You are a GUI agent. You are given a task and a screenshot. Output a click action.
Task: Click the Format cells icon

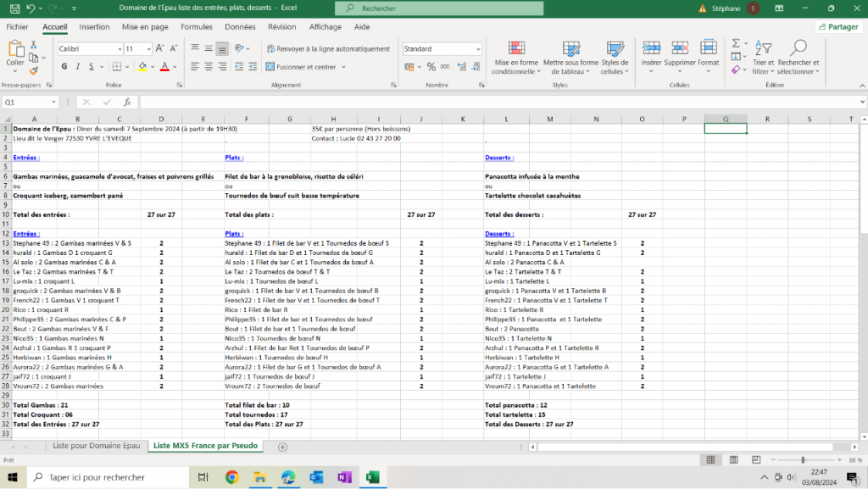pos(709,48)
